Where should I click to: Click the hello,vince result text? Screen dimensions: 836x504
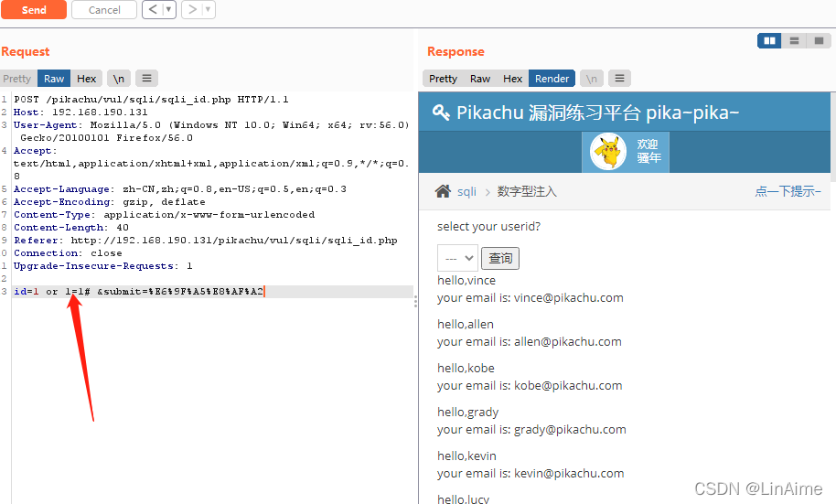coord(466,281)
